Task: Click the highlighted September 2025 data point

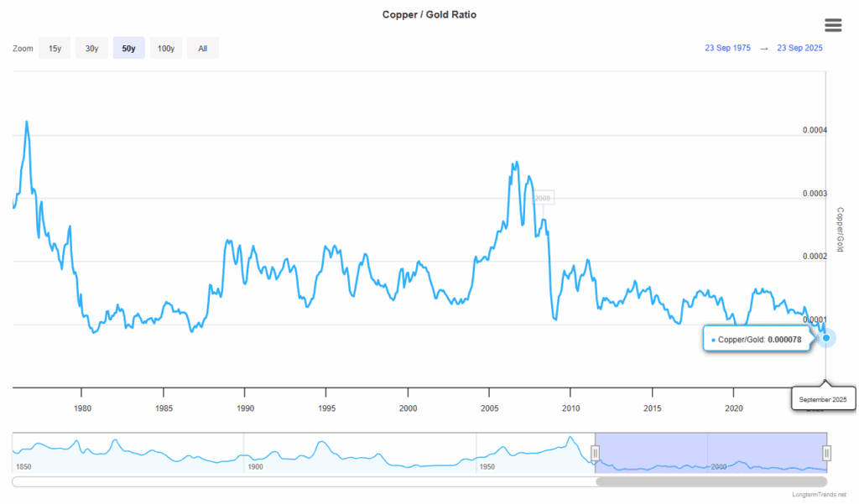Action: tap(826, 338)
